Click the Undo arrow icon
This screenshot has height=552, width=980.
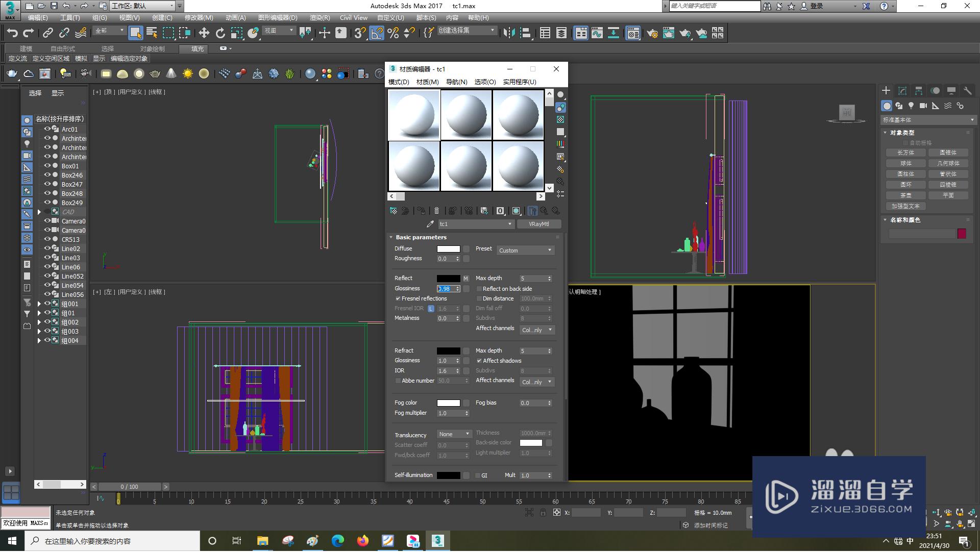coord(12,33)
